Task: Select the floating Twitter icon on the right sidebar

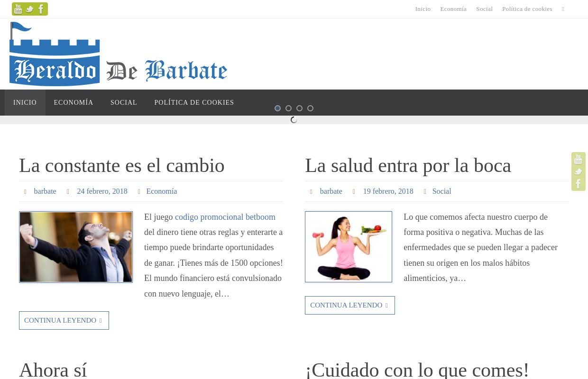Action: pyautogui.click(x=578, y=171)
